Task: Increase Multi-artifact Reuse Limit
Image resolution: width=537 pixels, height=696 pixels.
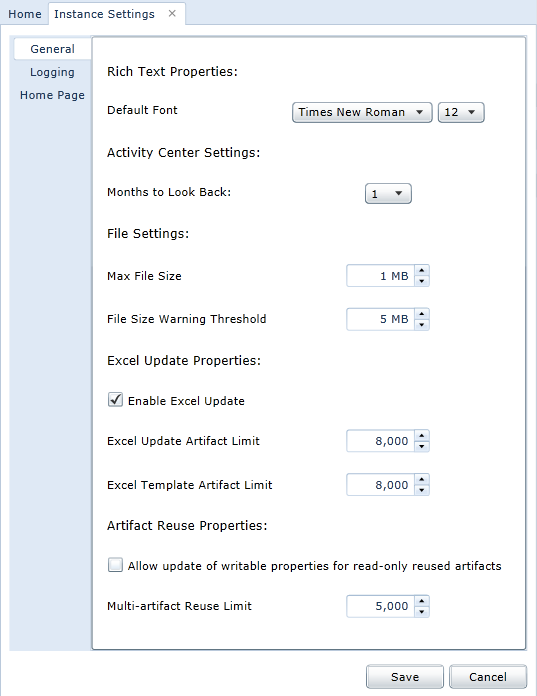Action: [x=422, y=601]
